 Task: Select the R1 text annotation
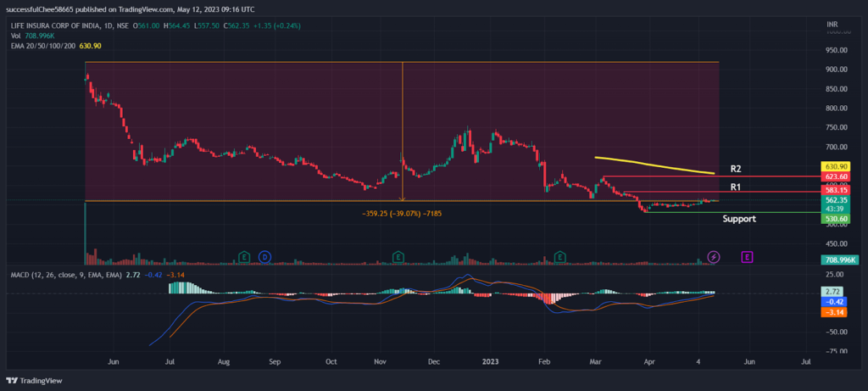point(736,187)
